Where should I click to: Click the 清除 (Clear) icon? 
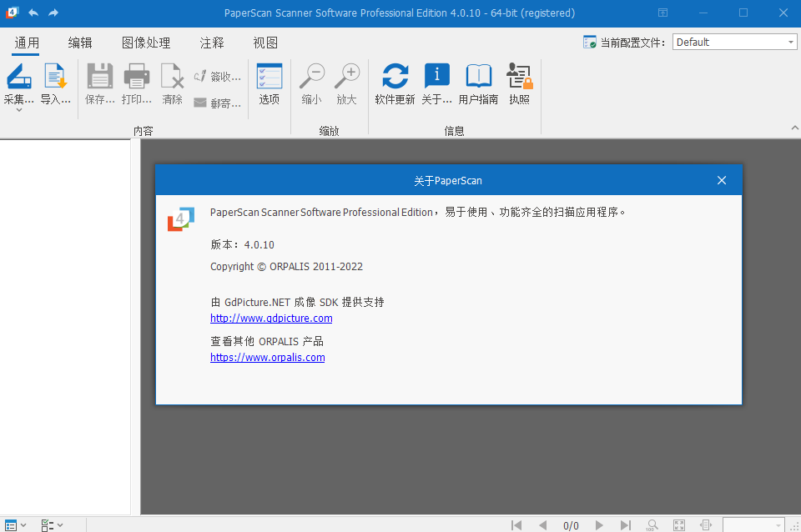coord(172,77)
